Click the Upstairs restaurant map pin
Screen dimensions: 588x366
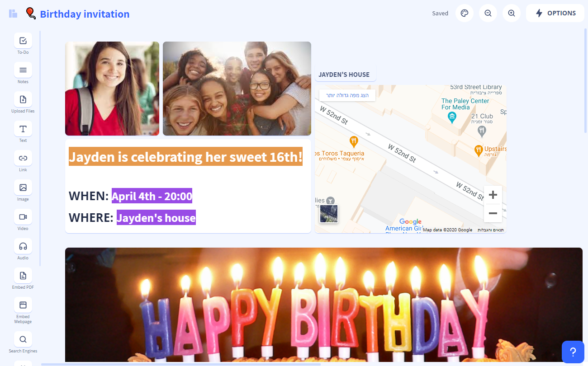coord(479,150)
